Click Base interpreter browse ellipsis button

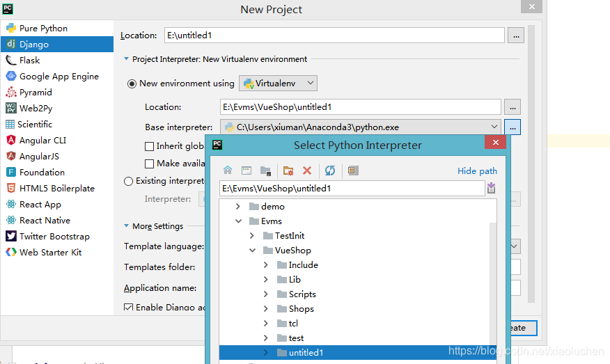tap(513, 127)
